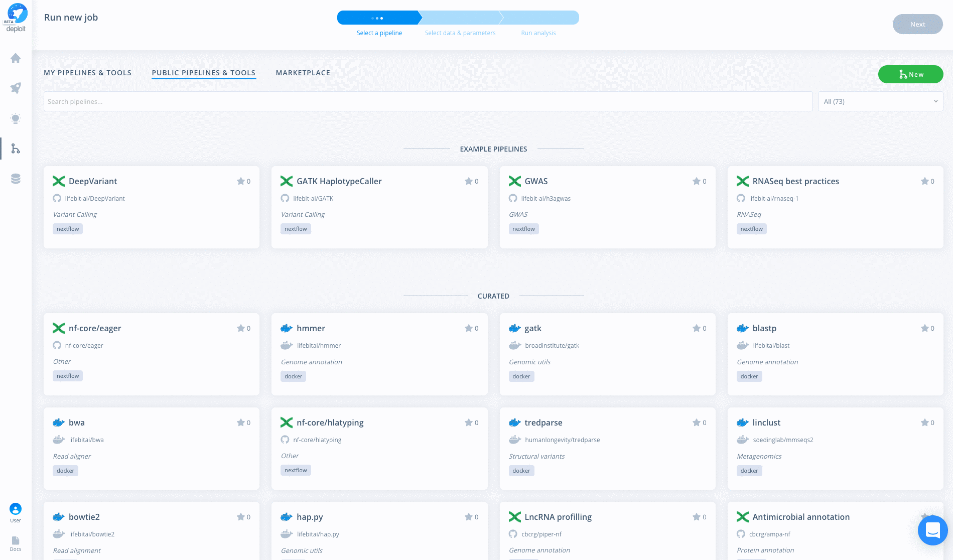This screenshot has height=560, width=953.
Task: Click docker tag on blastp card
Action: 749,376
